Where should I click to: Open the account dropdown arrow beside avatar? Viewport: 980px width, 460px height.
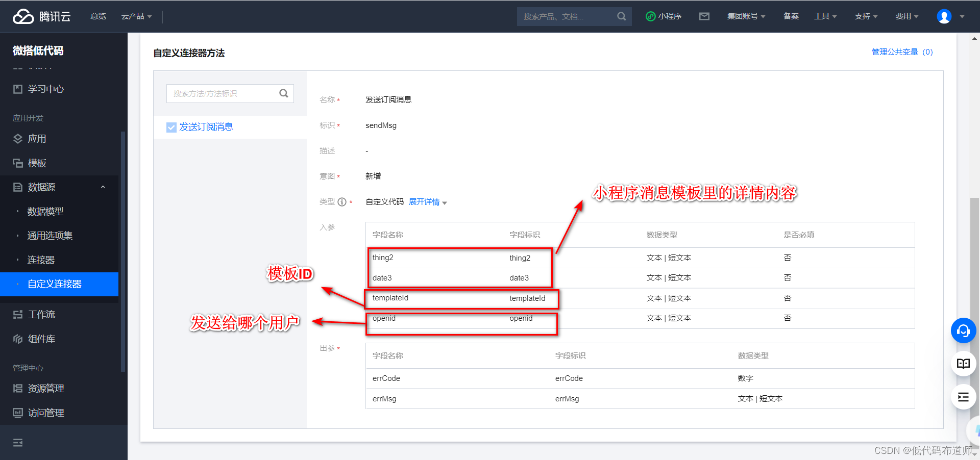(962, 16)
